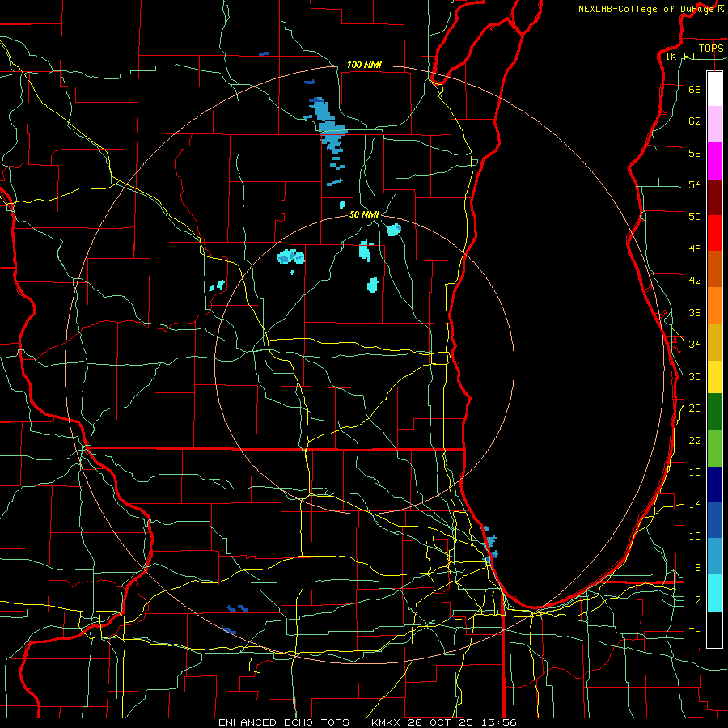Click the medium blue legend swatch
Viewport: 728px width, 728px height.
(x=714, y=520)
